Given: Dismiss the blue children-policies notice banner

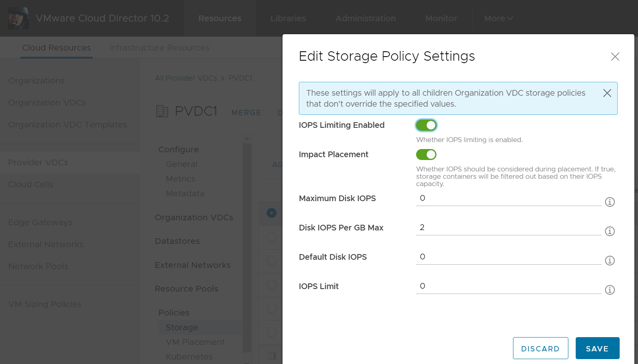Looking at the screenshot, I should [607, 93].
